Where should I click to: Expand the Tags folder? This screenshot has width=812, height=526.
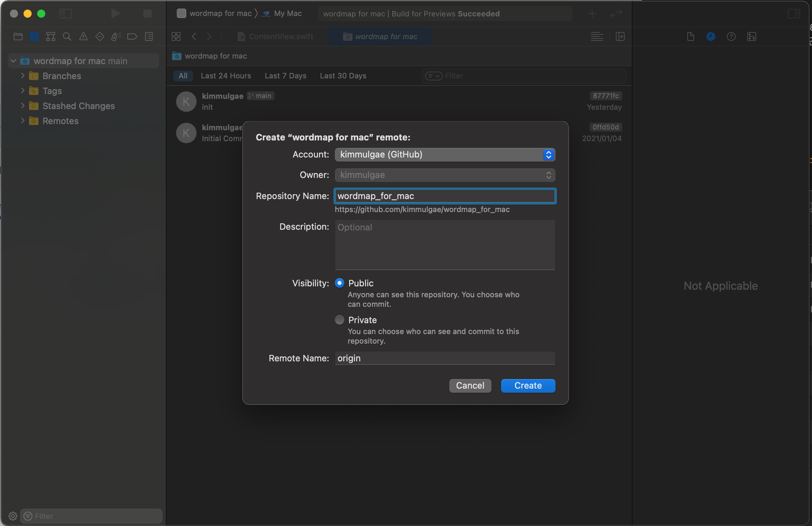[x=22, y=91]
